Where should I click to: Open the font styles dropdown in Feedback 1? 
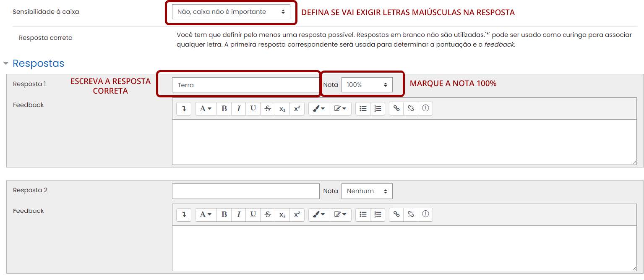[x=205, y=108]
